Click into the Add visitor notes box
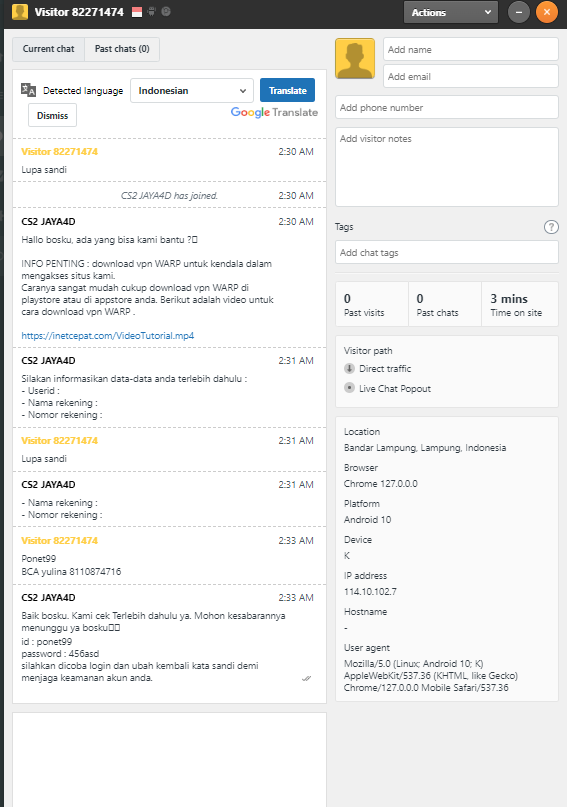 coord(447,167)
